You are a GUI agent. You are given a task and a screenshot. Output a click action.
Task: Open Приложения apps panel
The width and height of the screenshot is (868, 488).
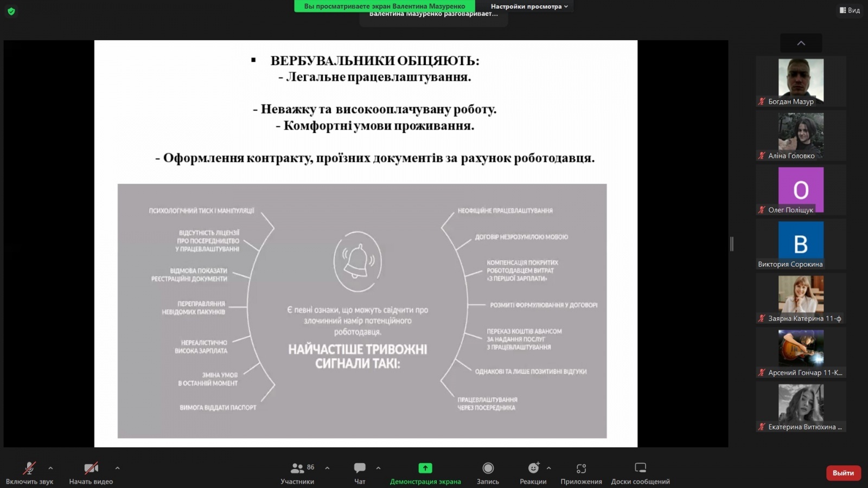pos(581,473)
